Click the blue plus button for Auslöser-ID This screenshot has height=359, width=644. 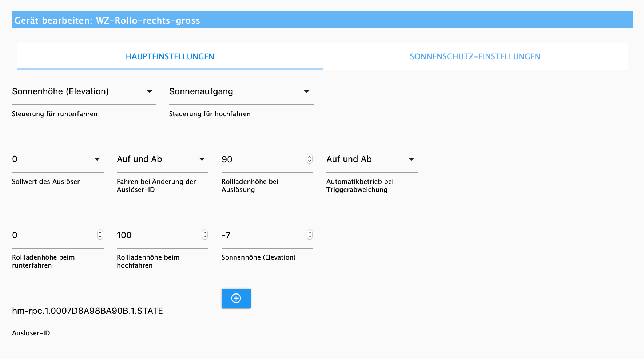tap(236, 299)
